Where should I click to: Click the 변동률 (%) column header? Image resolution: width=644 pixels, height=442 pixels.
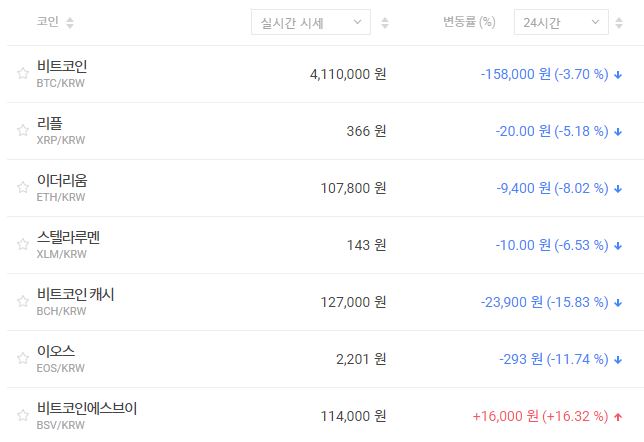click(x=469, y=22)
